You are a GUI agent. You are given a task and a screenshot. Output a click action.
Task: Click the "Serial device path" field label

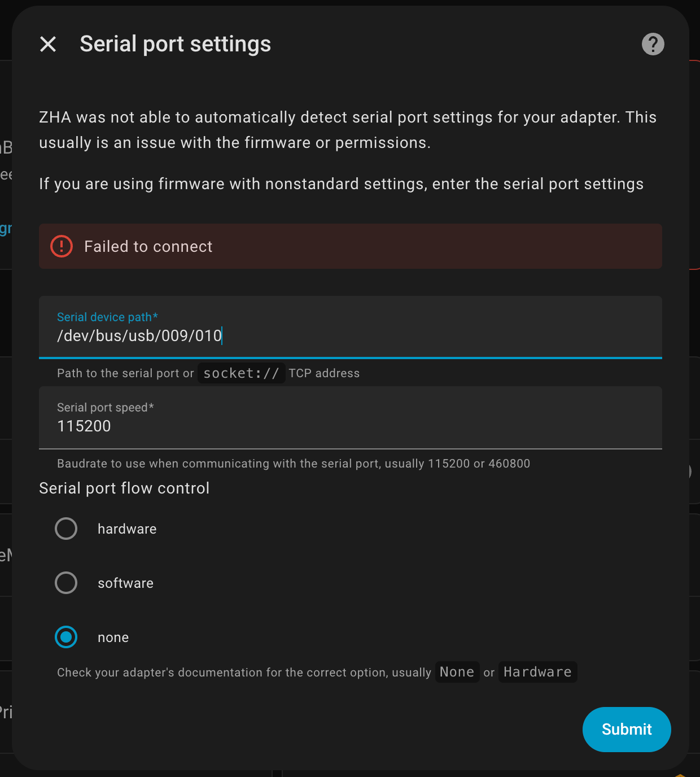click(107, 317)
